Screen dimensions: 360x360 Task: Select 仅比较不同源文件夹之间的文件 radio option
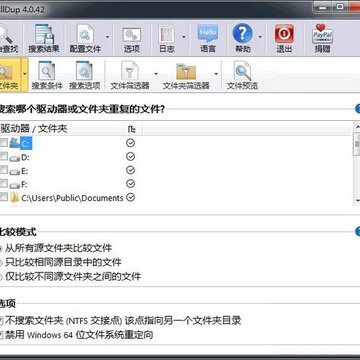(x=70, y=276)
